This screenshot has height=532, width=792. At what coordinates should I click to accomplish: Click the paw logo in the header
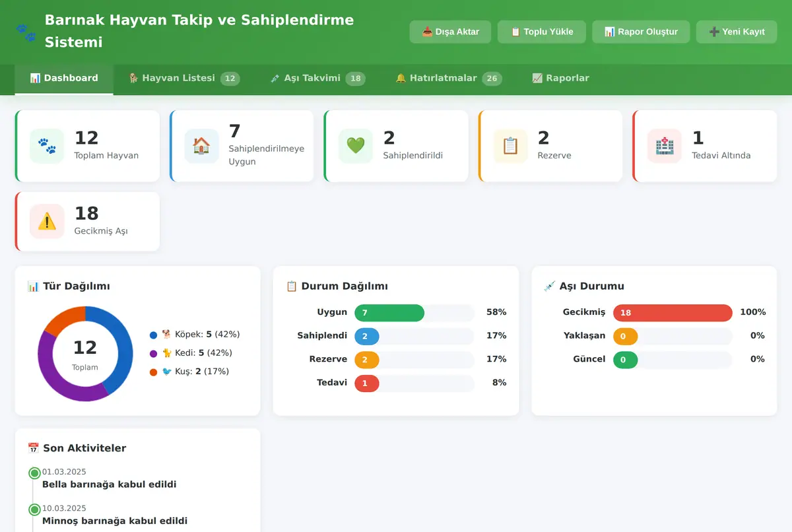pos(26,32)
